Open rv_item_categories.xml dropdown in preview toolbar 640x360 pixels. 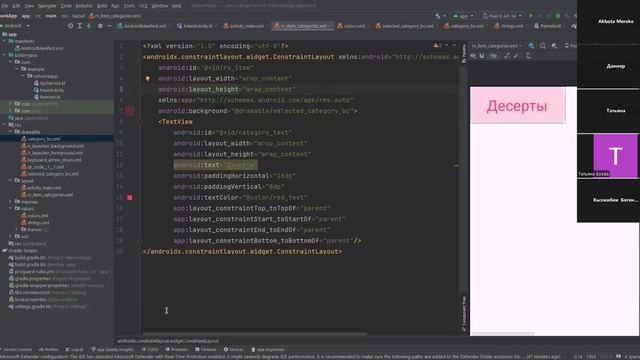click(x=497, y=46)
